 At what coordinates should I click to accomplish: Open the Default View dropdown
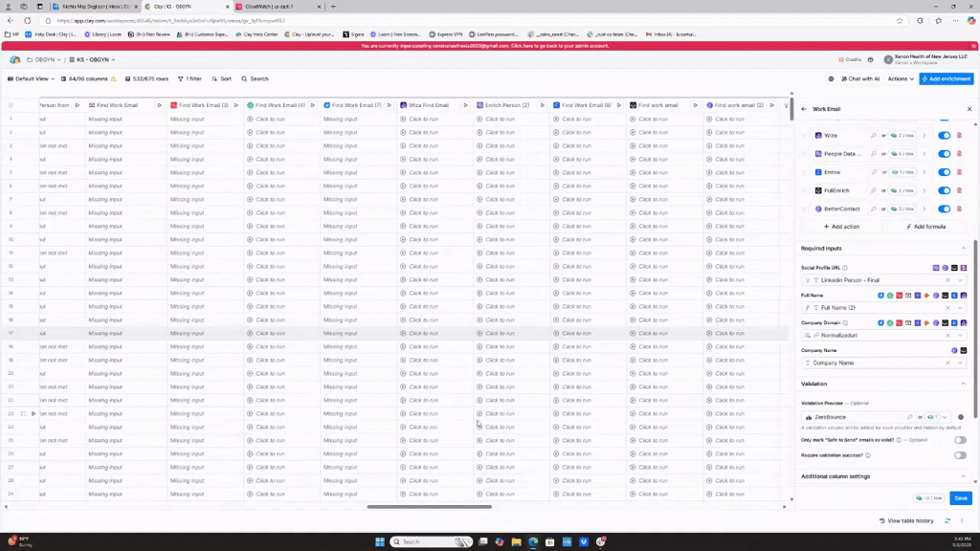(x=31, y=78)
